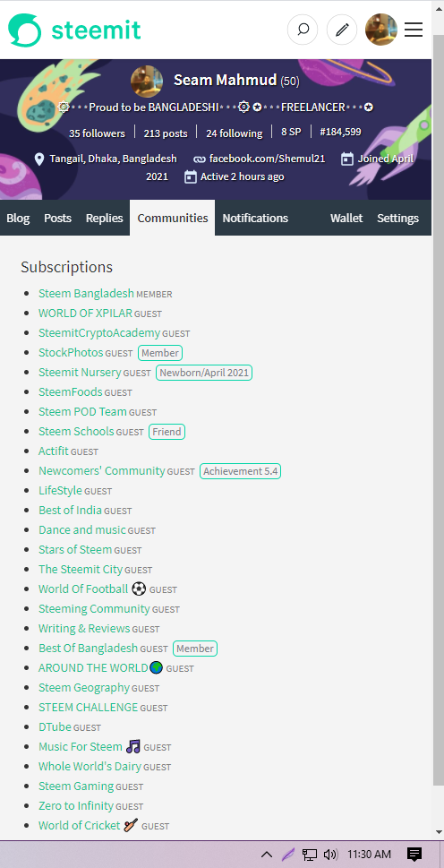Click the facebook.com/Shemul21 profile link

267,159
